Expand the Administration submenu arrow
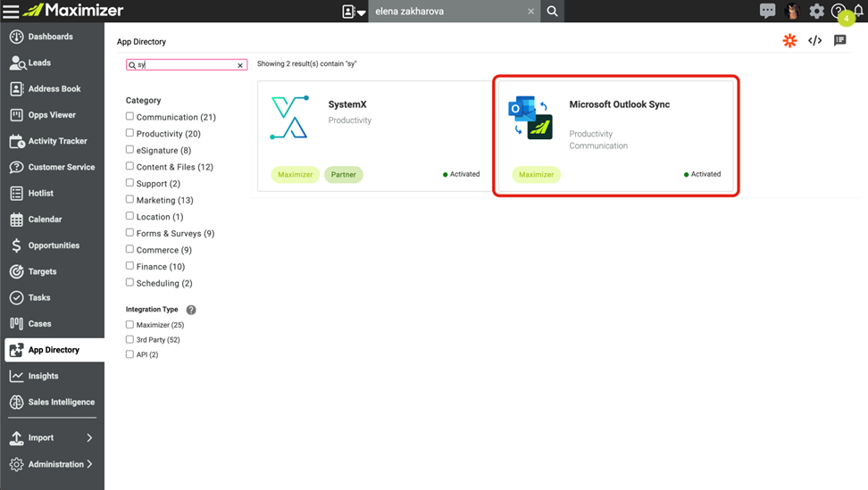 coord(89,464)
